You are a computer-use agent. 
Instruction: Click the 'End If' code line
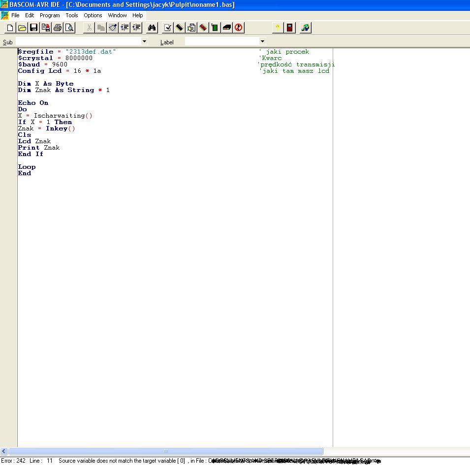click(x=31, y=154)
